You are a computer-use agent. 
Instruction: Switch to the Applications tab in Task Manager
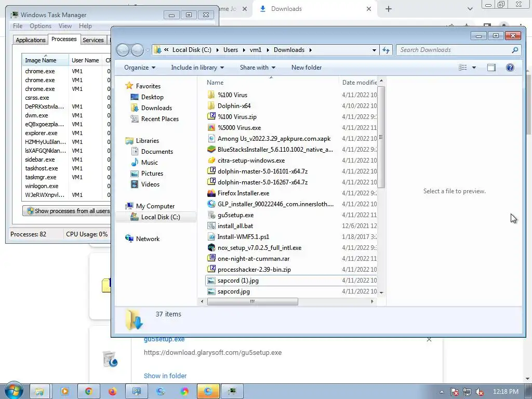[x=31, y=40]
